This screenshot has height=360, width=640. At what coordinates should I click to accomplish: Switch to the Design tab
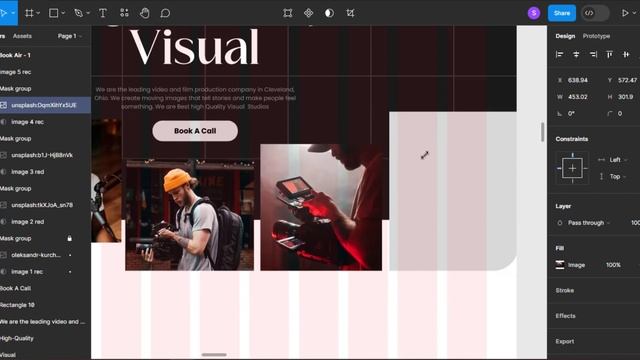click(565, 36)
